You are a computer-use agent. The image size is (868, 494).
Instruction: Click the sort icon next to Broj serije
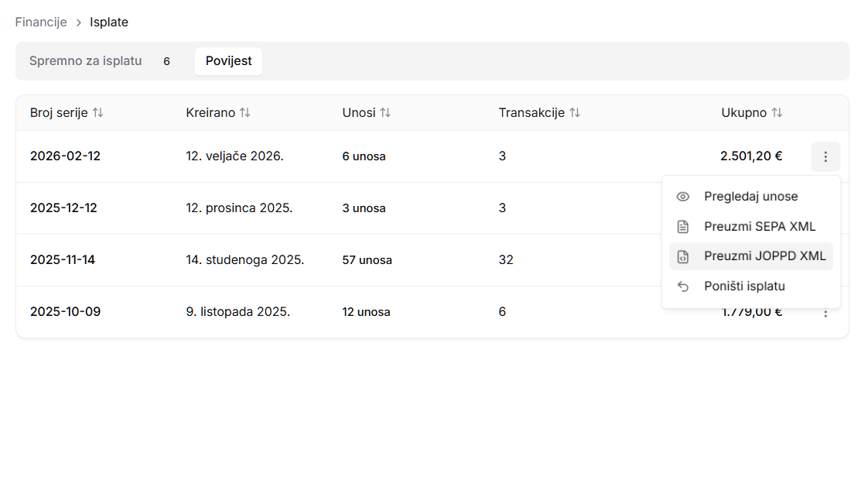[97, 113]
